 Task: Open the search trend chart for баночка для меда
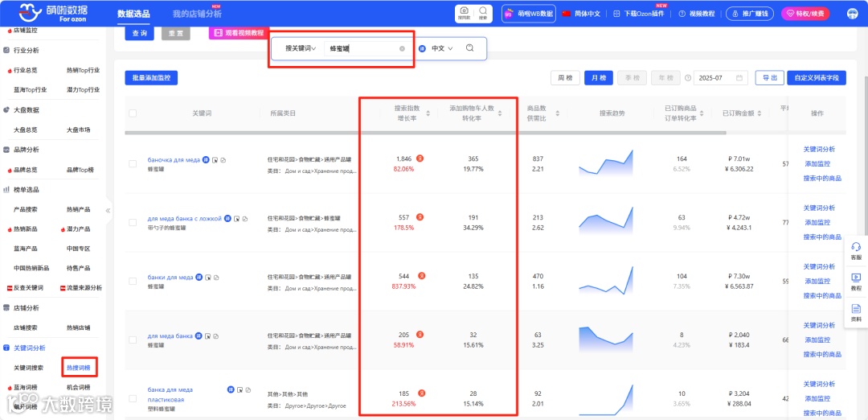[x=606, y=163]
